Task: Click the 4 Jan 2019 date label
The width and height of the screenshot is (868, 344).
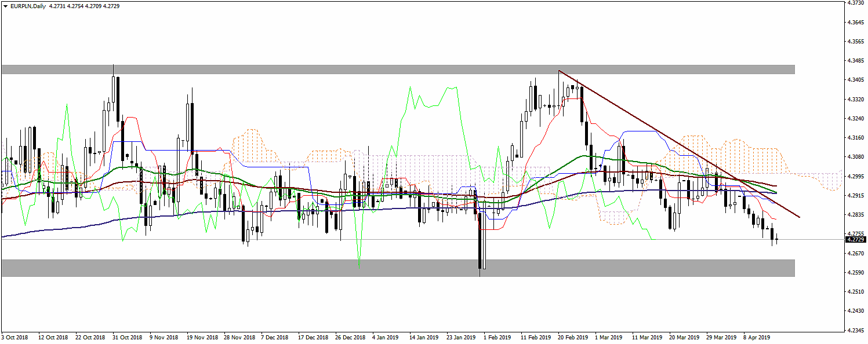Action: pyautogui.click(x=386, y=337)
